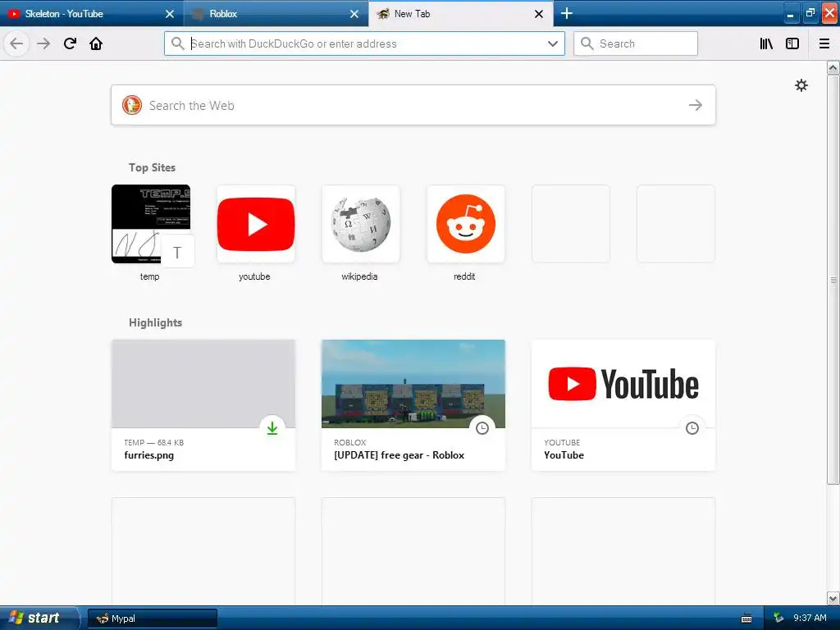The width and height of the screenshot is (840, 630).
Task: Click the magnifier in the Search box
Action: (x=587, y=43)
